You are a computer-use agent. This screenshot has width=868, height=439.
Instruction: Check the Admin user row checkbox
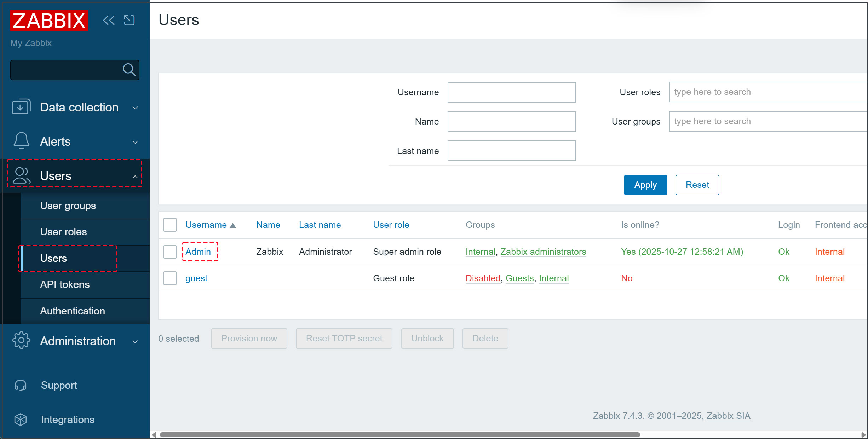coord(170,252)
